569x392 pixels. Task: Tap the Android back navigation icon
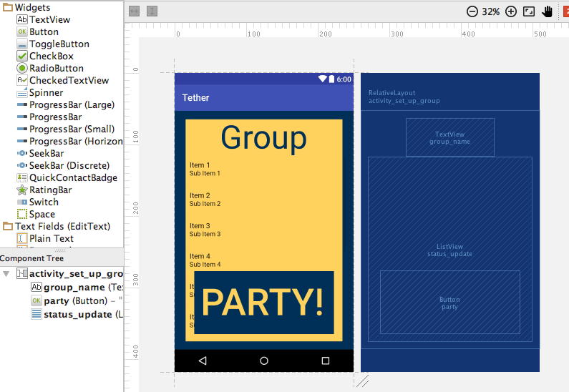pyautogui.click(x=203, y=361)
